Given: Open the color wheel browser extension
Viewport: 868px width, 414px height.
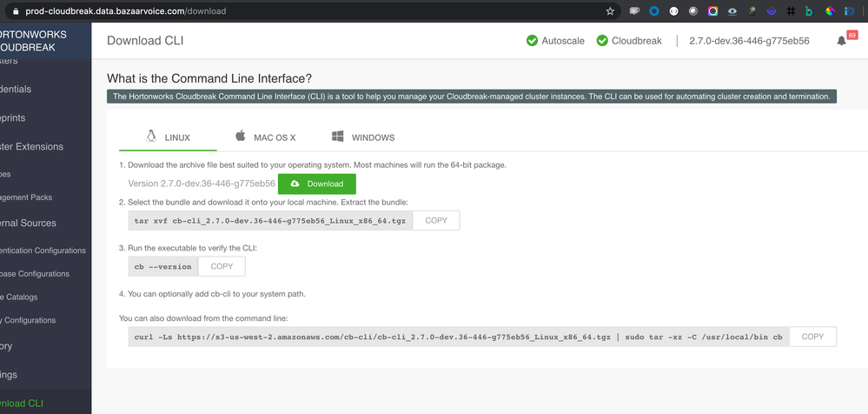Looking at the screenshot, I should pos(830,11).
